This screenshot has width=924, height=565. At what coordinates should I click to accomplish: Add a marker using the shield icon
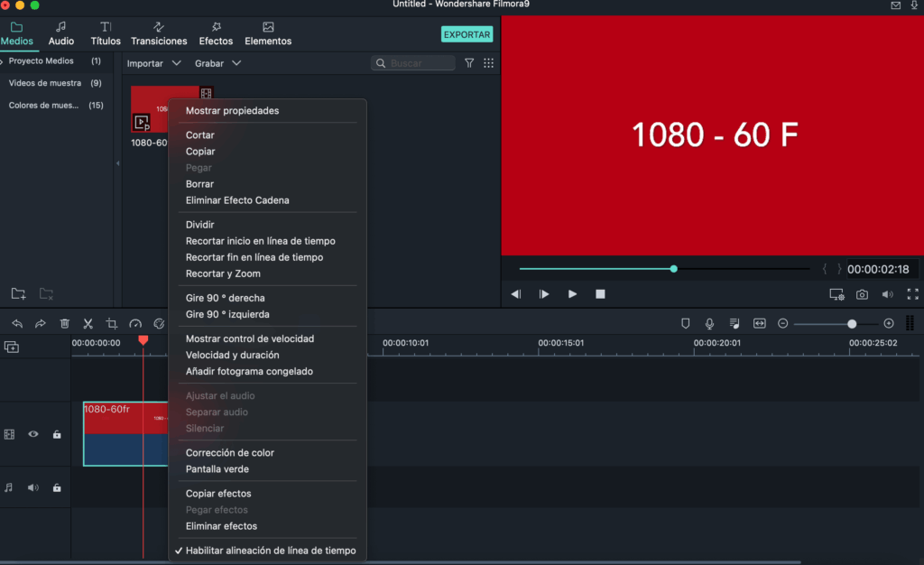tap(686, 323)
